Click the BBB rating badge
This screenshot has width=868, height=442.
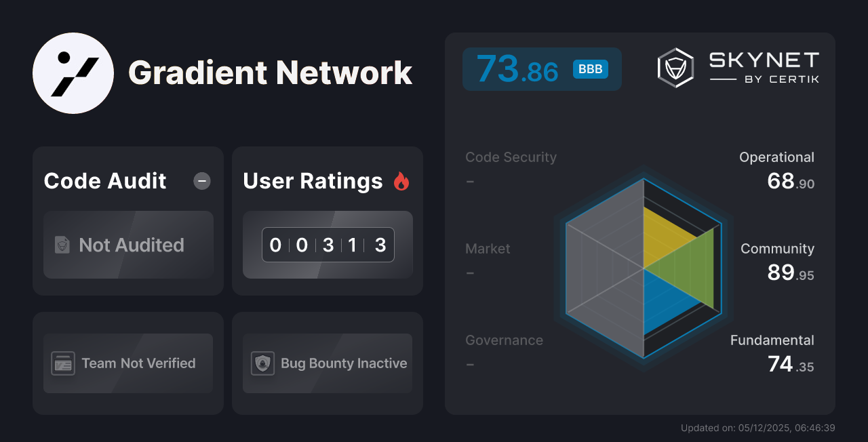(x=589, y=69)
